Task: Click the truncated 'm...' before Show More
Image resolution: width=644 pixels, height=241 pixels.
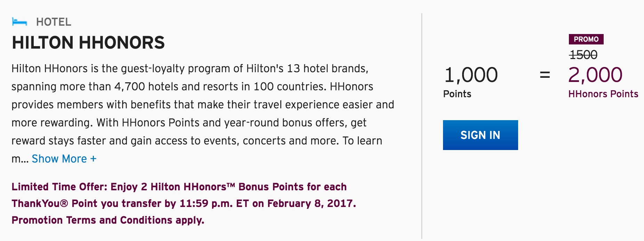Action: (x=19, y=159)
